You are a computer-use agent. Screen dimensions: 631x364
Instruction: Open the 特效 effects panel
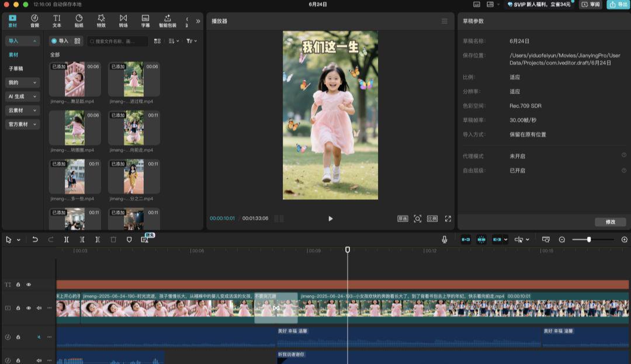click(99, 20)
